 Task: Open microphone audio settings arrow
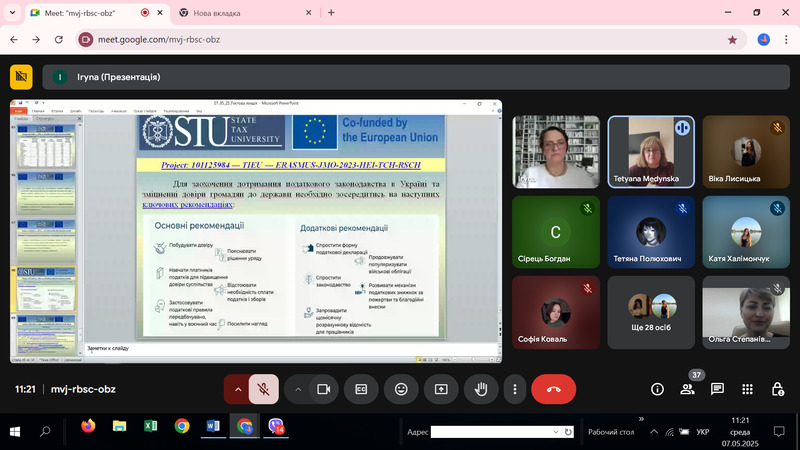[x=238, y=389]
